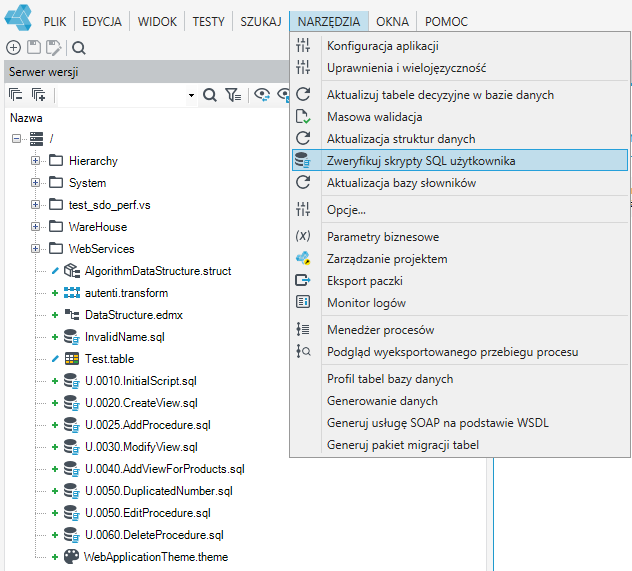The width and height of the screenshot is (632, 571).
Task: Expand the test_sdo_perf.vs folder
Action: click(35, 205)
